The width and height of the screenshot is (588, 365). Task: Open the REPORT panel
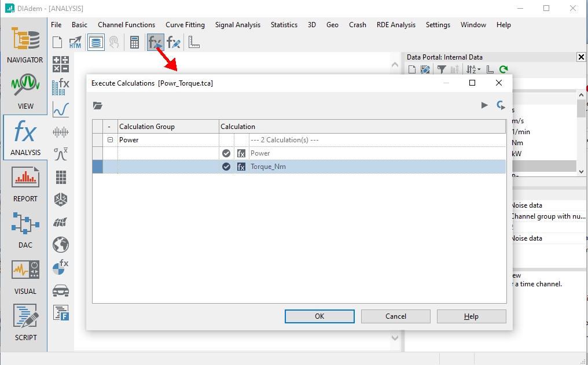tap(25, 184)
